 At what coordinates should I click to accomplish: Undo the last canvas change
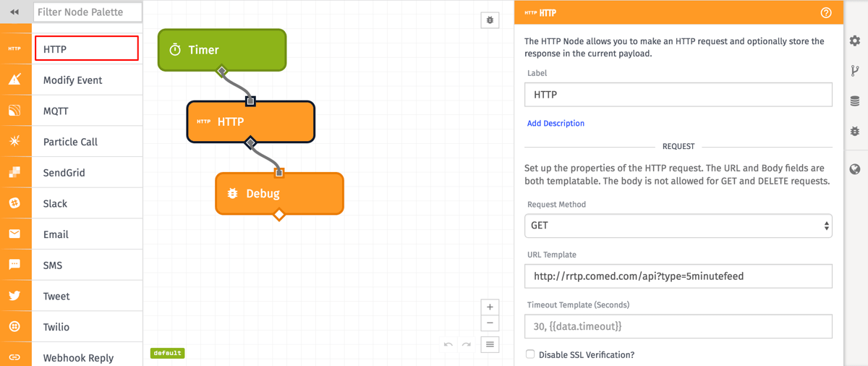448,344
